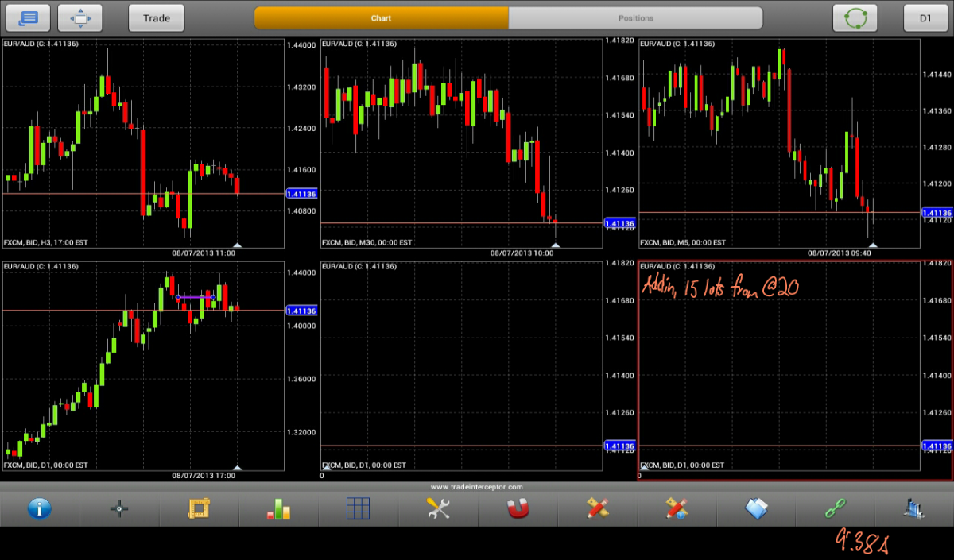Toggle the green chain link charts icon
The image size is (954, 560).
coord(836,508)
